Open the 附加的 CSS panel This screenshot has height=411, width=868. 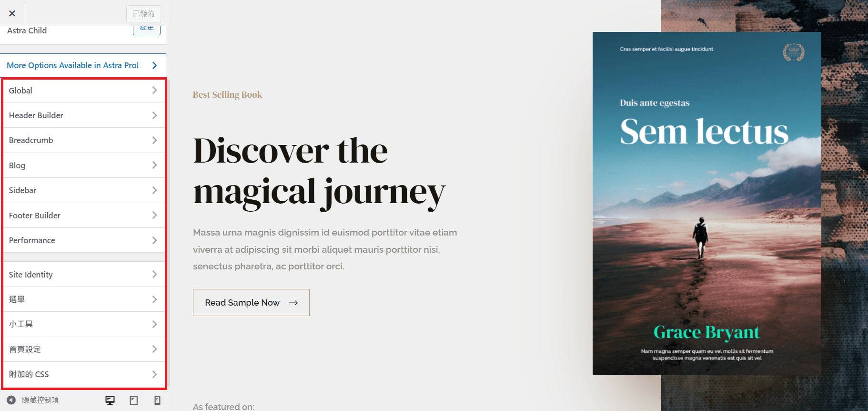tap(84, 374)
